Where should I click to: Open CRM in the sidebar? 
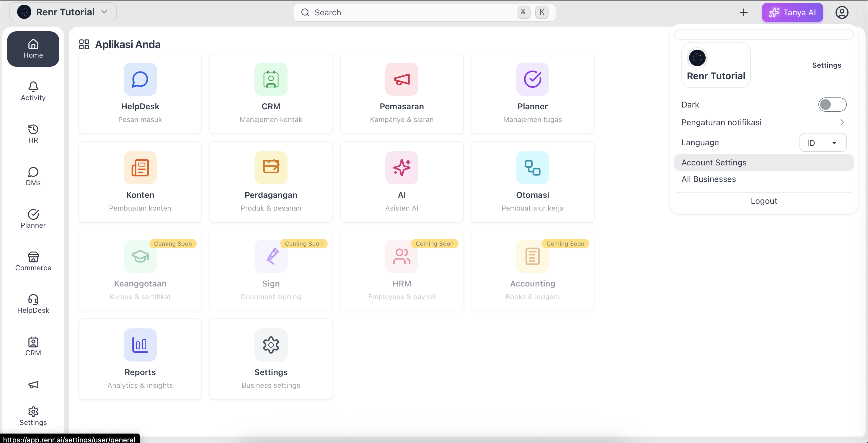(33, 346)
